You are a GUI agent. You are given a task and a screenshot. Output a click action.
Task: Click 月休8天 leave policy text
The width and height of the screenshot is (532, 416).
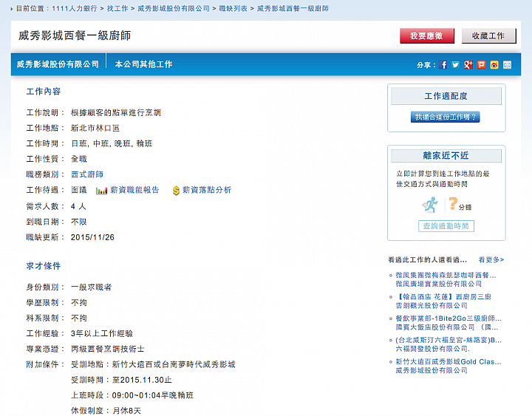click(126, 411)
